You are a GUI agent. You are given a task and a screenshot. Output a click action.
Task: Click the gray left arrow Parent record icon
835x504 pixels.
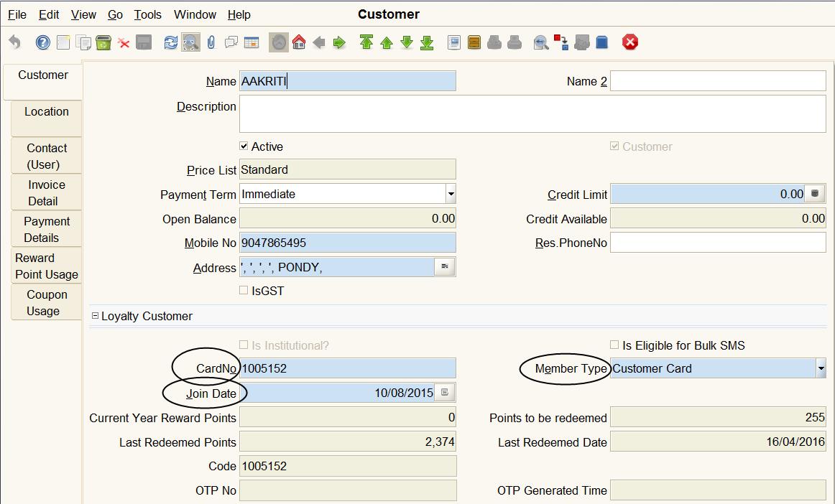[319, 42]
